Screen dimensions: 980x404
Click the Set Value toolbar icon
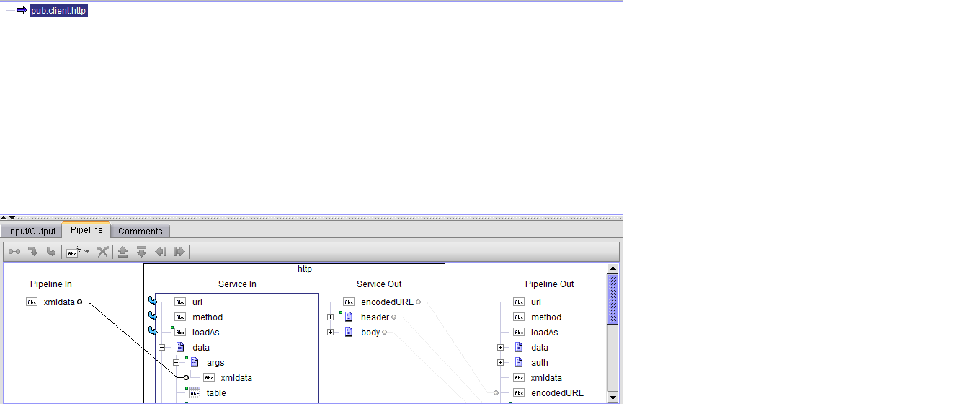pos(32,252)
